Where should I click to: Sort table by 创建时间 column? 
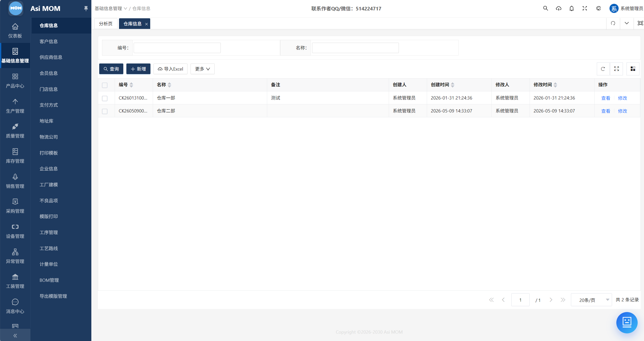(x=452, y=85)
